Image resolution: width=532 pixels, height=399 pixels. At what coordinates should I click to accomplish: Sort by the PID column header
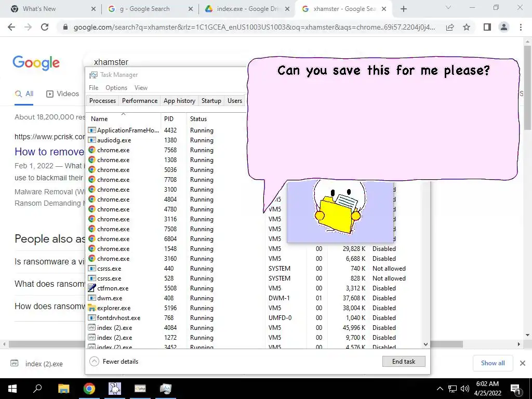click(x=174, y=119)
